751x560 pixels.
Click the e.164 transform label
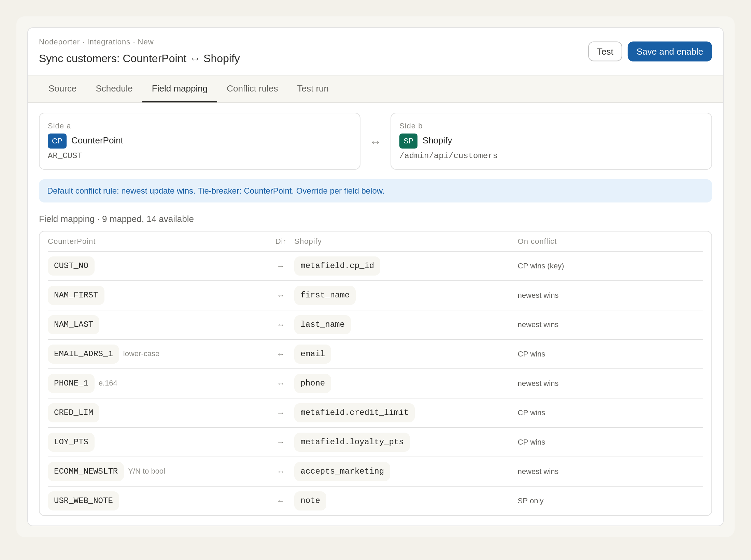coord(108,383)
